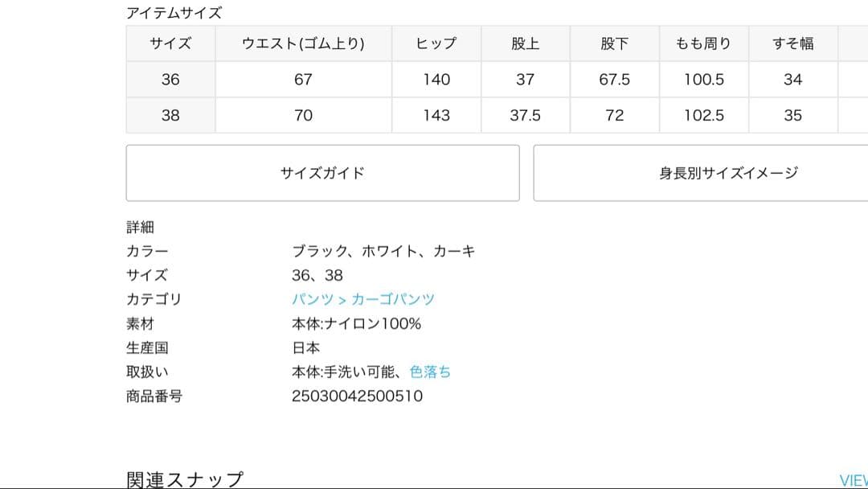Select the size 38 row
The height and width of the screenshot is (489, 868).
[170, 115]
